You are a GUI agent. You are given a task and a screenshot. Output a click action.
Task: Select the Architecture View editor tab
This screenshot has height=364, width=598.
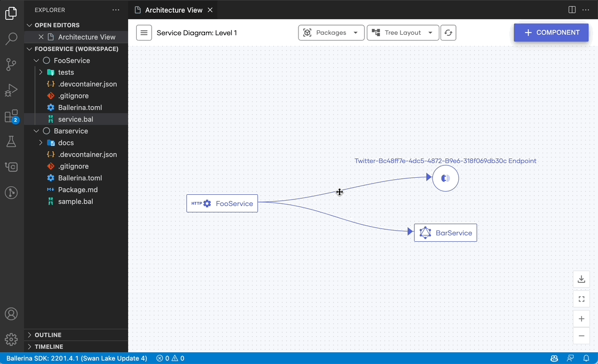tap(174, 10)
